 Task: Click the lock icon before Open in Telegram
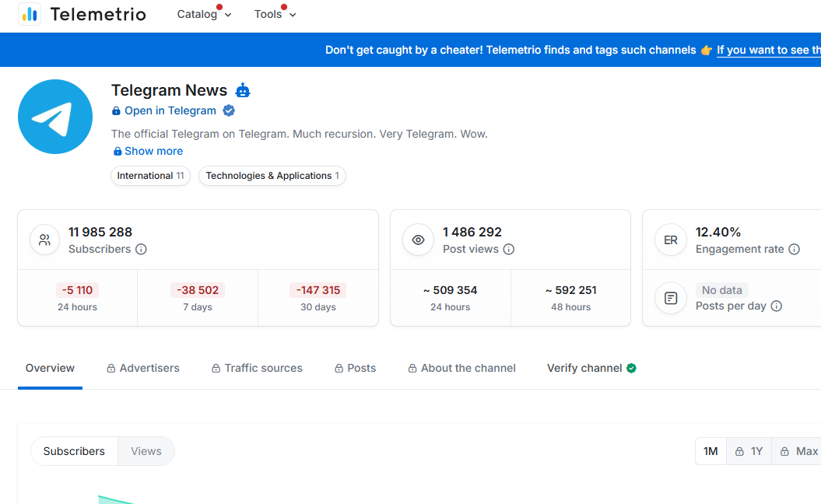coord(116,111)
